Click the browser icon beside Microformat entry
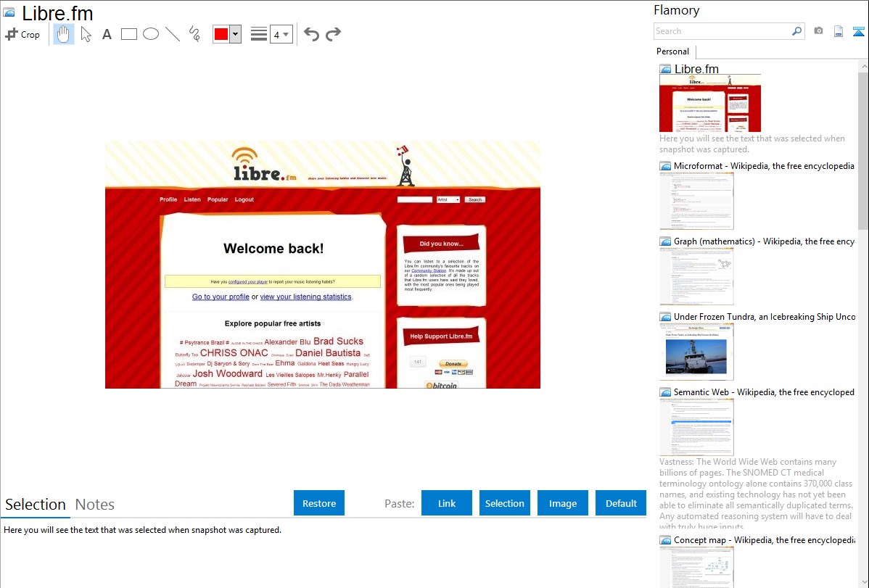Image resolution: width=869 pixels, height=588 pixels. point(665,166)
